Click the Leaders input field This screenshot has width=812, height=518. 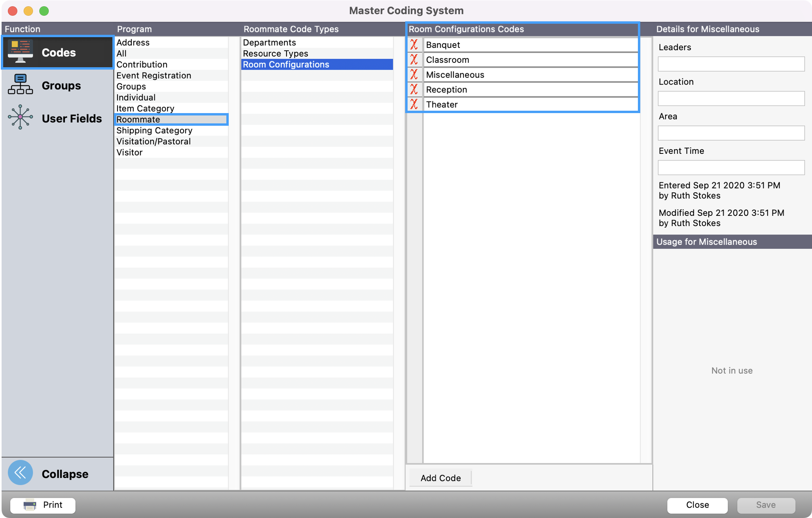coord(731,64)
